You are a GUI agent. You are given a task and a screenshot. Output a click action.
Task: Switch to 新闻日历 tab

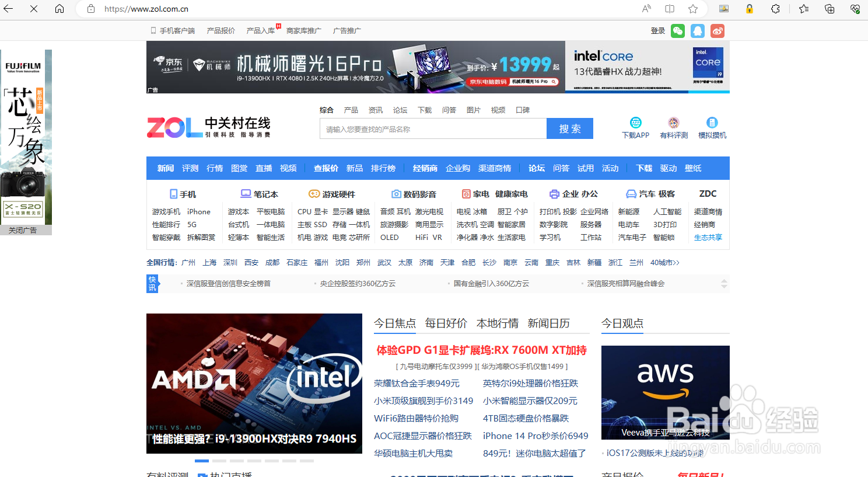coord(549,323)
